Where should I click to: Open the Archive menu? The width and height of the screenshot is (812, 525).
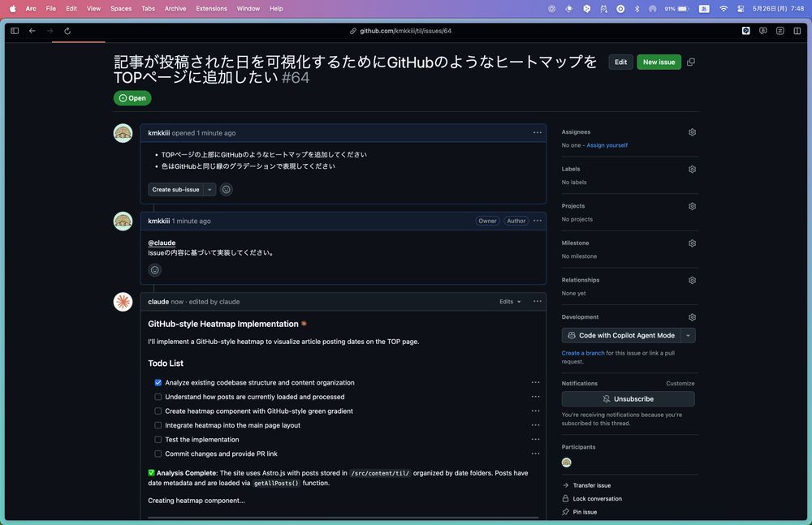(x=175, y=9)
